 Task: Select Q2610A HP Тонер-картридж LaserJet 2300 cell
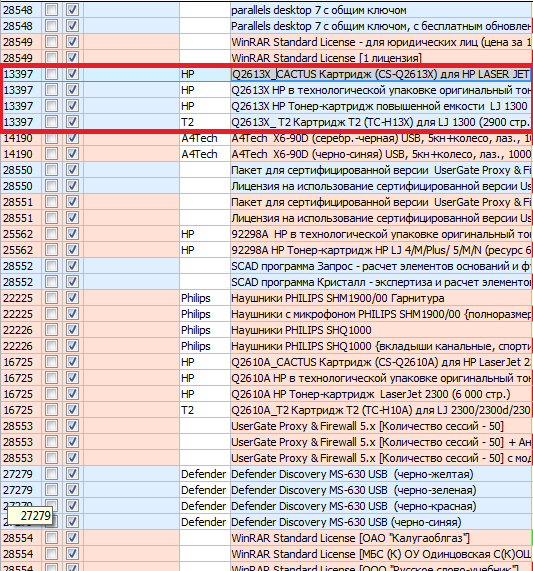pyautogui.click(x=381, y=394)
